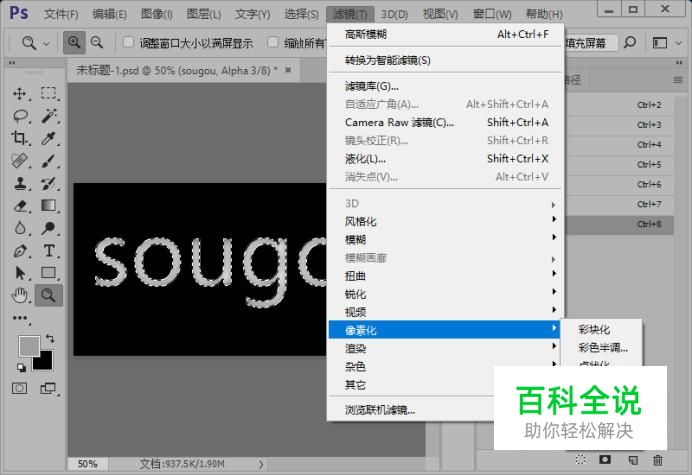Click the foreground color swatch
The height and width of the screenshot is (475, 692).
[x=28, y=345]
